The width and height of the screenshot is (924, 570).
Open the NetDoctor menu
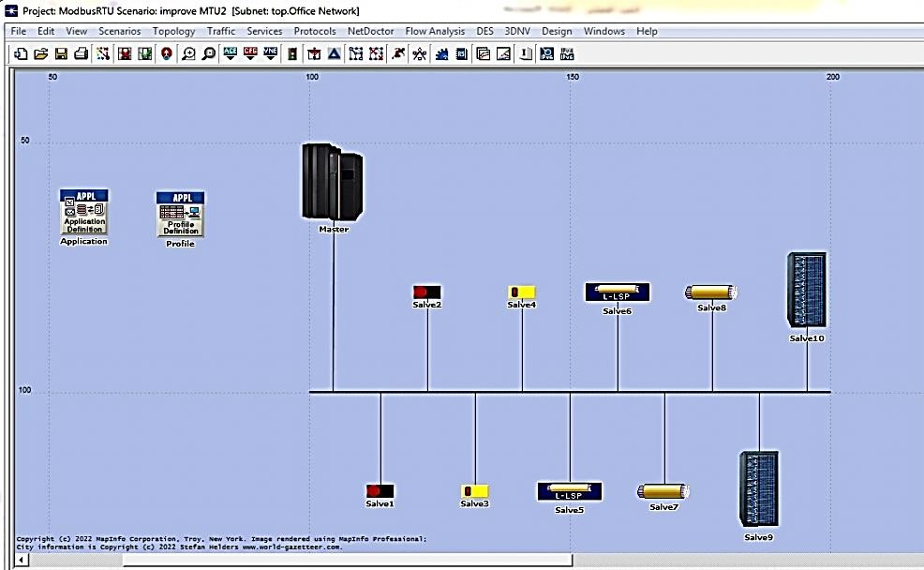[x=371, y=31]
